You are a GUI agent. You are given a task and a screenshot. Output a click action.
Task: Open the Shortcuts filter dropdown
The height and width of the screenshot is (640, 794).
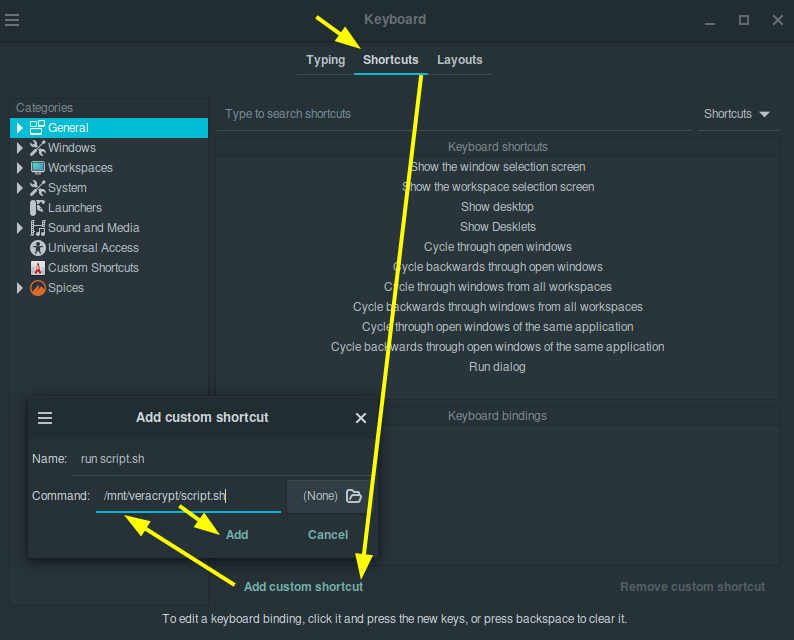coord(737,114)
